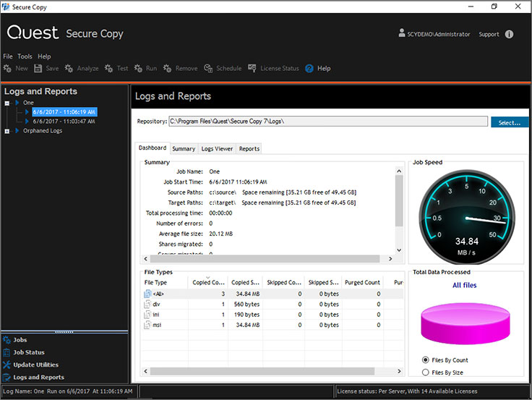Click the Summary vertical scrollbar thumb
The width and height of the screenshot is (532, 400).
[x=399, y=200]
